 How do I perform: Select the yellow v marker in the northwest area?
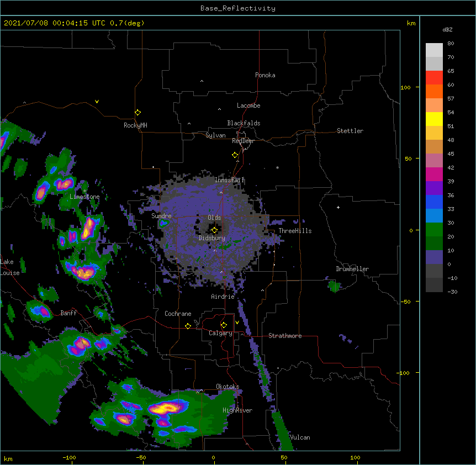point(97,102)
